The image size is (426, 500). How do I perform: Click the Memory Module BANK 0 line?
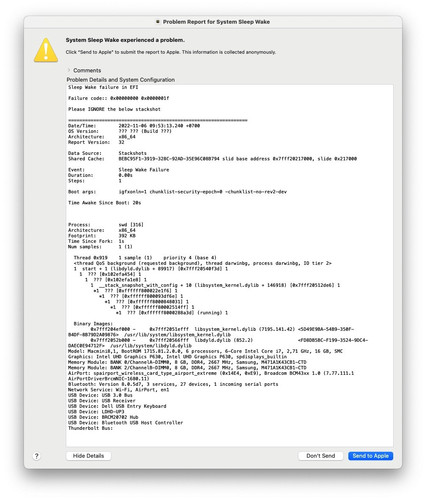pyautogui.click(x=187, y=362)
